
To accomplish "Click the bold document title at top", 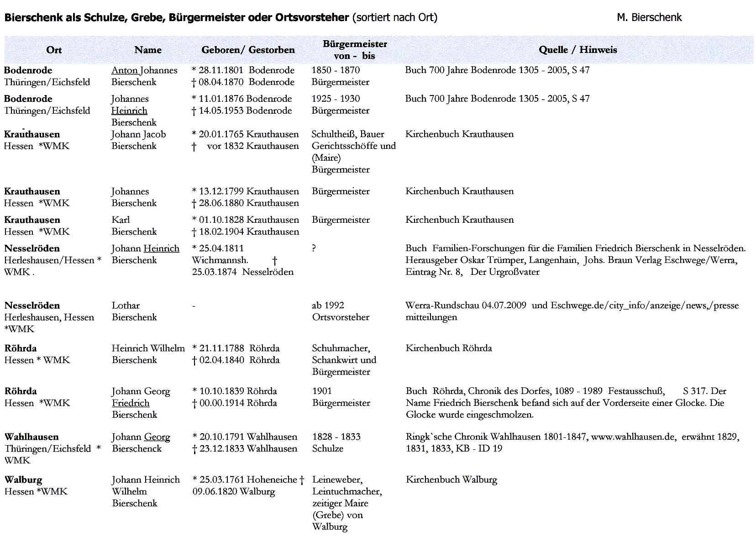I will [x=176, y=17].
